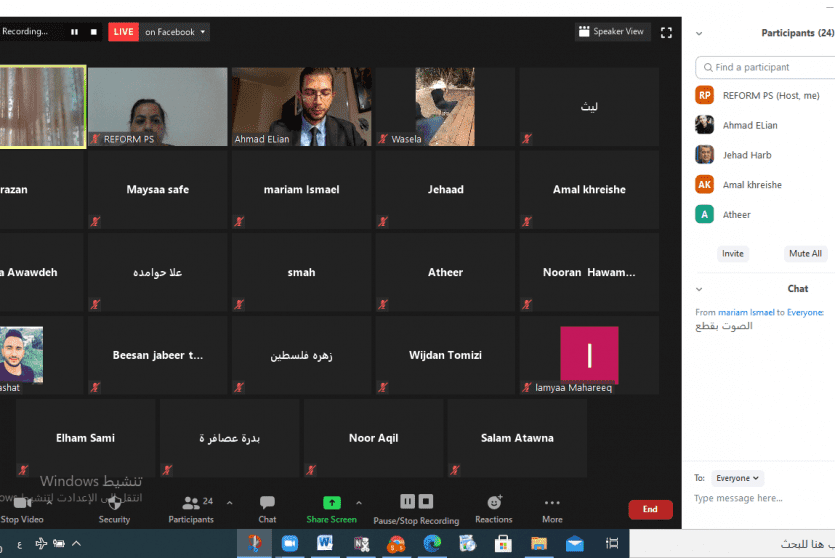The height and width of the screenshot is (558, 835).
Task: Open Reactions menu
Action: point(494,510)
